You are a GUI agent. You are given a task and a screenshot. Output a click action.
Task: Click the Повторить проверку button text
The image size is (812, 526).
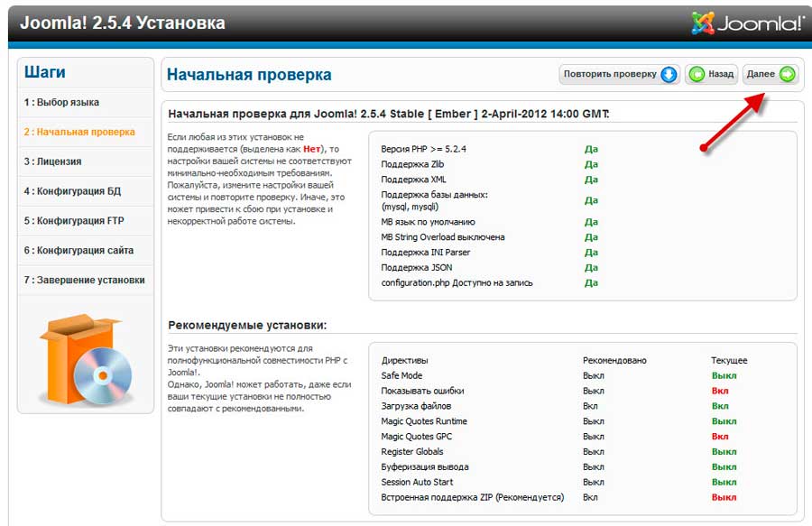click(x=610, y=74)
